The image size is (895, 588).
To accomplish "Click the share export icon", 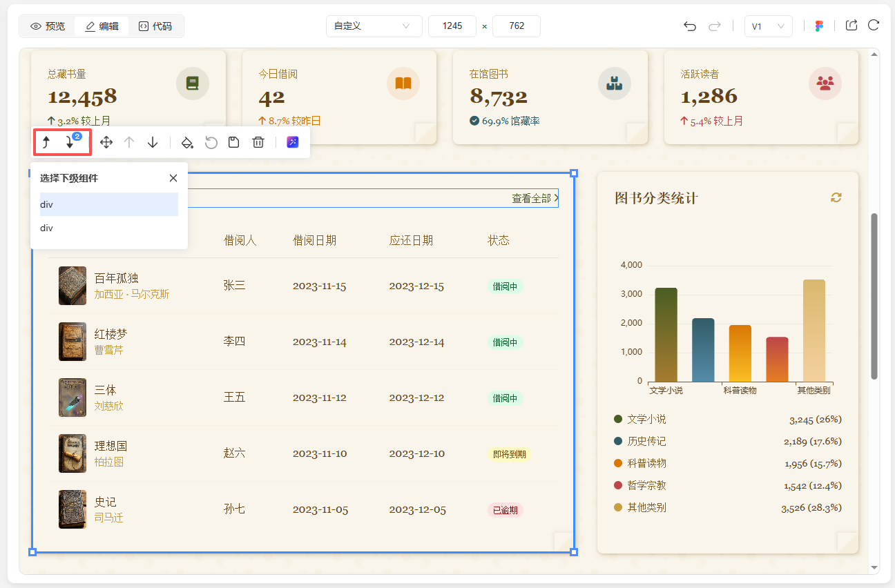I will [x=851, y=26].
